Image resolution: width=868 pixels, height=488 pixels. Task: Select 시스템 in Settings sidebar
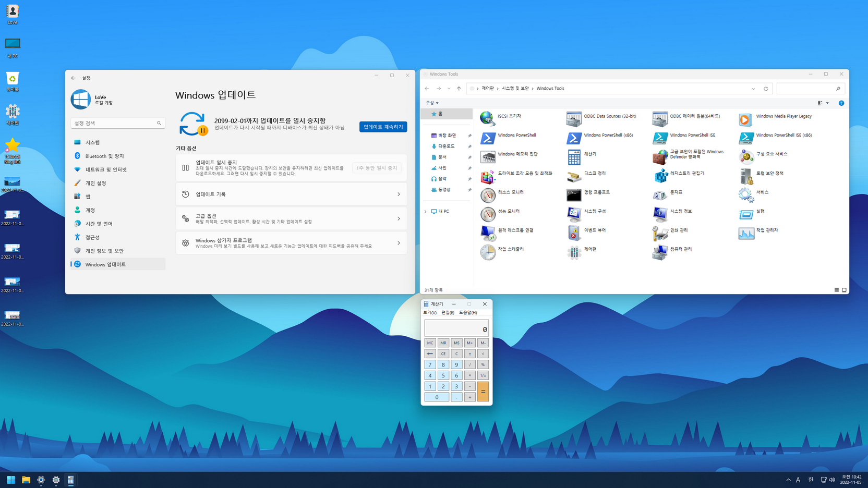(x=118, y=142)
